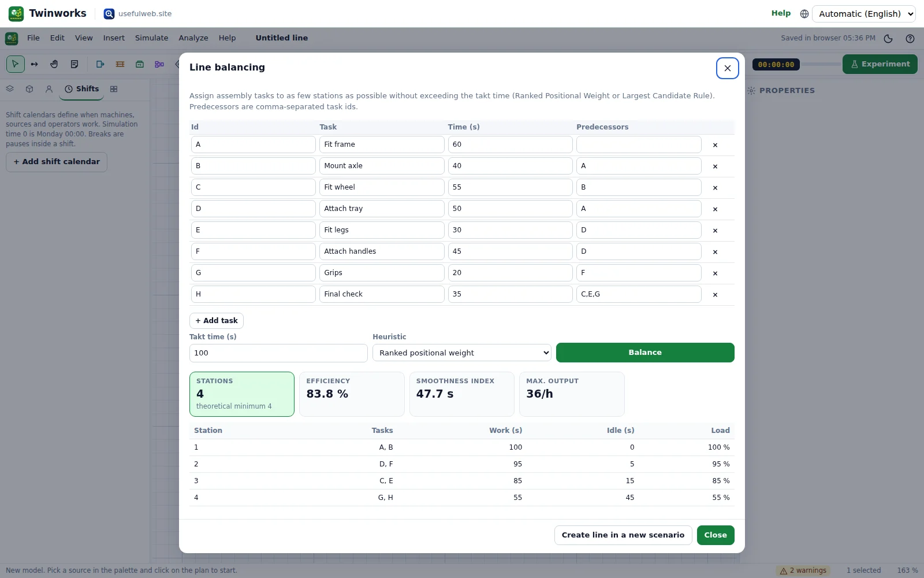Click the green Close button
Image resolution: width=924 pixels, height=578 pixels.
[716, 535]
